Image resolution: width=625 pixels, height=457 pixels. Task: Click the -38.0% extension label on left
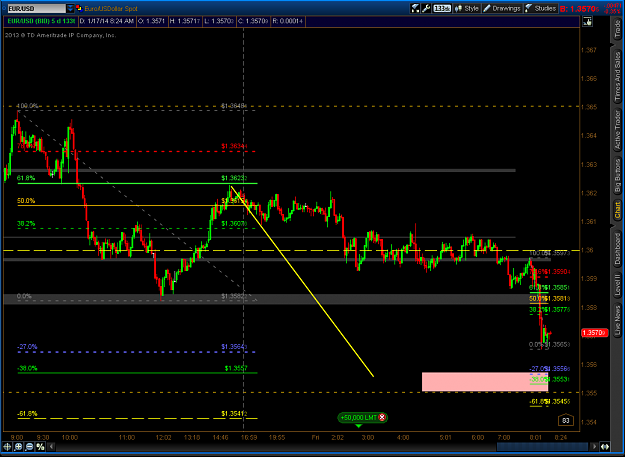(x=27, y=368)
